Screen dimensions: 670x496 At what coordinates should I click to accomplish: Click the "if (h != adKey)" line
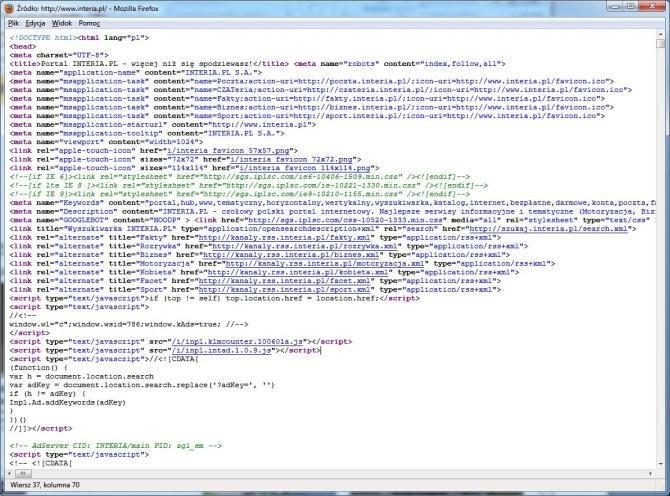tap(47, 394)
